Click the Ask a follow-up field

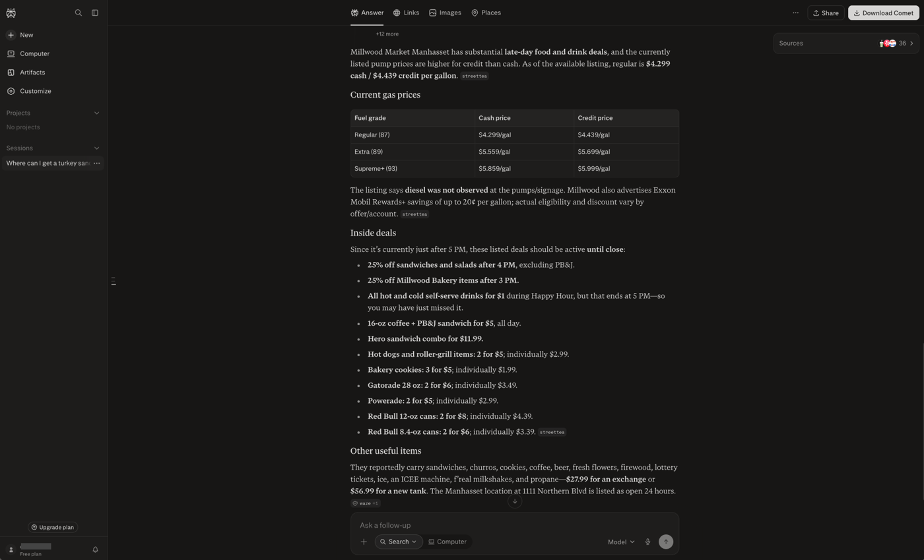(514, 525)
